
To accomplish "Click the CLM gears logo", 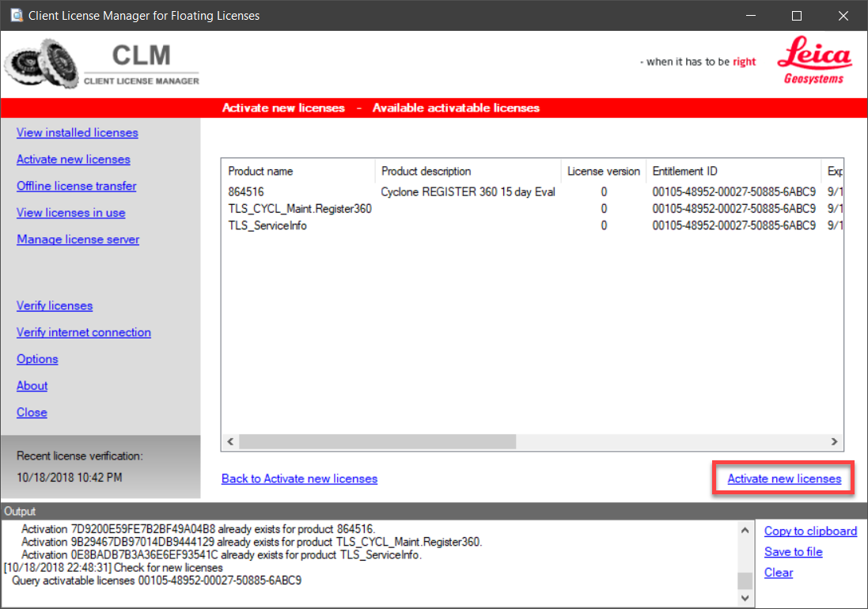I will point(42,63).
